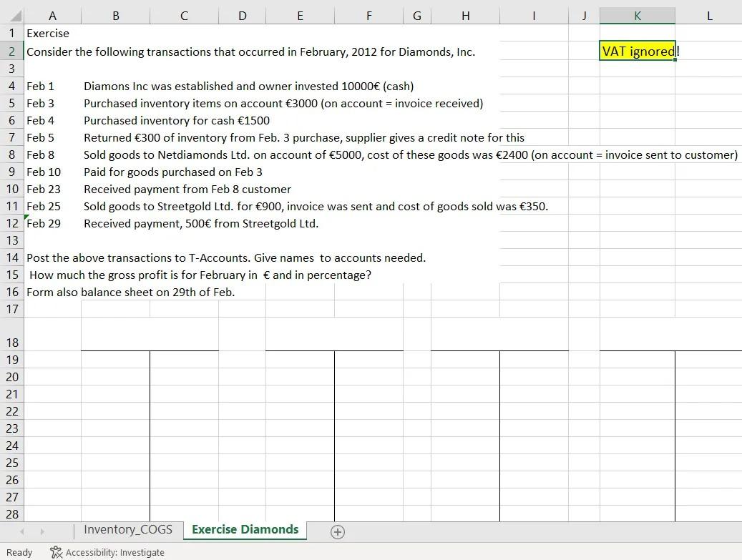The image size is (742, 560).
Task: Select column F header
Action: tap(368, 16)
